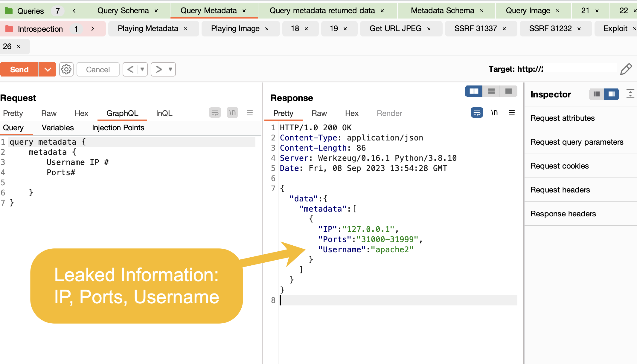This screenshot has width=637, height=364.
Task: Select the side-by-side layout view icon
Action: [x=474, y=91]
